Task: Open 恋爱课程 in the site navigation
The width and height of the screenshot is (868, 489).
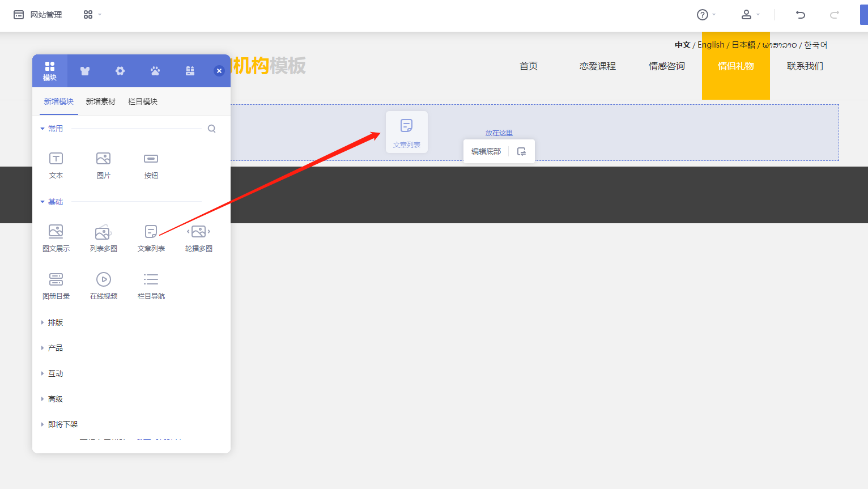Action: coord(598,66)
